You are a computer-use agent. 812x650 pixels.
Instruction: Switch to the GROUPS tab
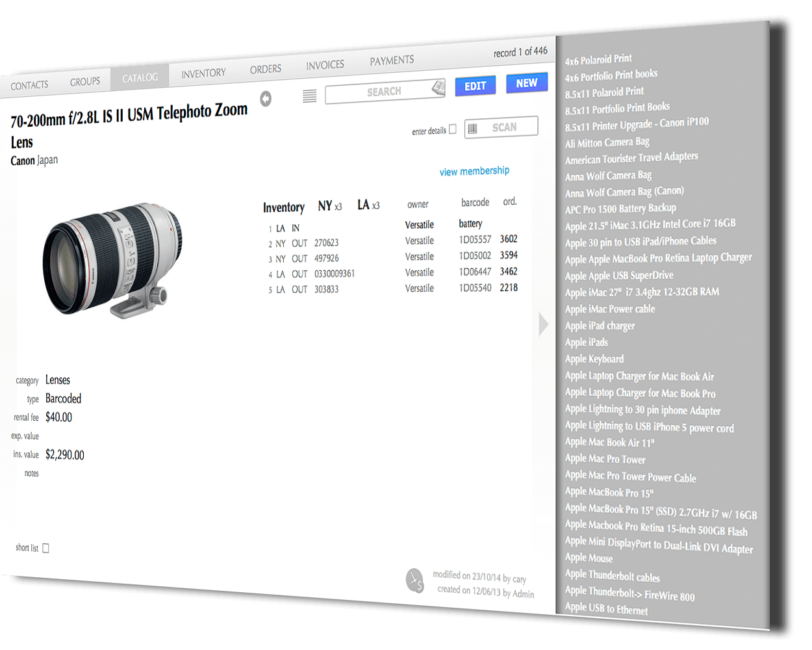[x=85, y=81]
